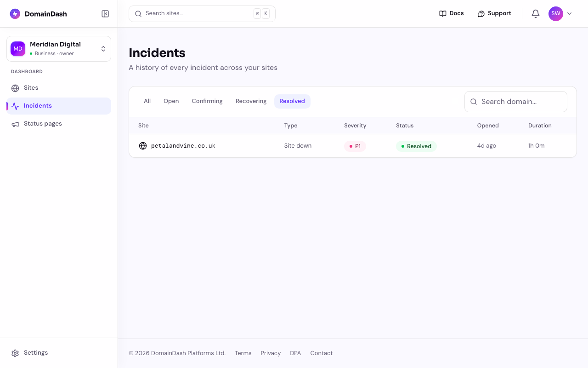Screen dimensions: 588x368
Task: Click the Incidents pulse icon
Action: [15, 106]
